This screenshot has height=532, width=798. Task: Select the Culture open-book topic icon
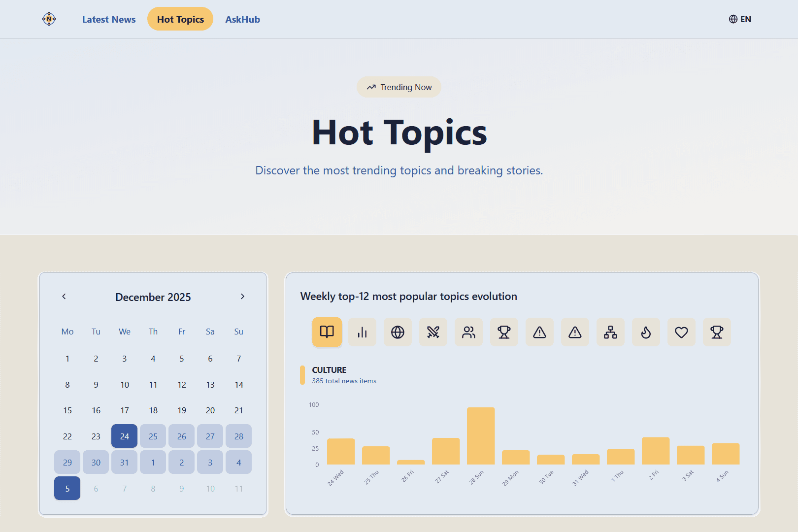(x=327, y=332)
